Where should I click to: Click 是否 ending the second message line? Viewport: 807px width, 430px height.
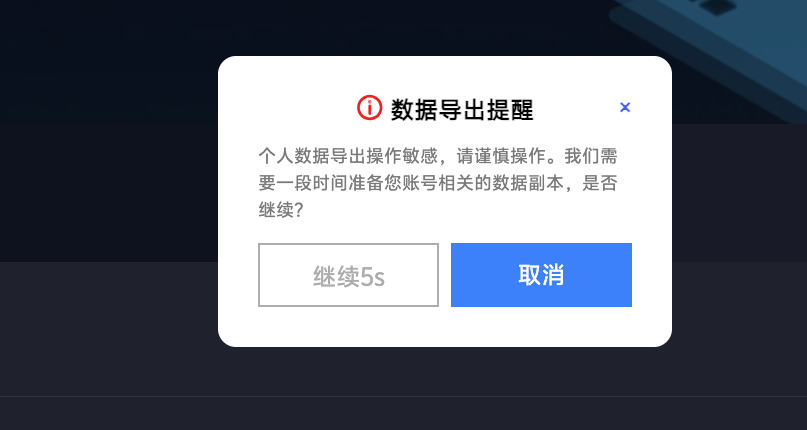pyautogui.click(x=600, y=183)
